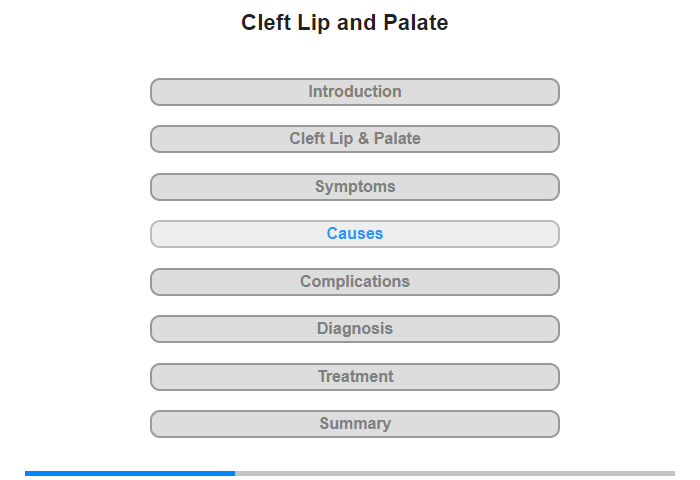Navigate to Diagnosis from the chapter list
The width and height of the screenshot is (700, 480).
click(355, 329)
